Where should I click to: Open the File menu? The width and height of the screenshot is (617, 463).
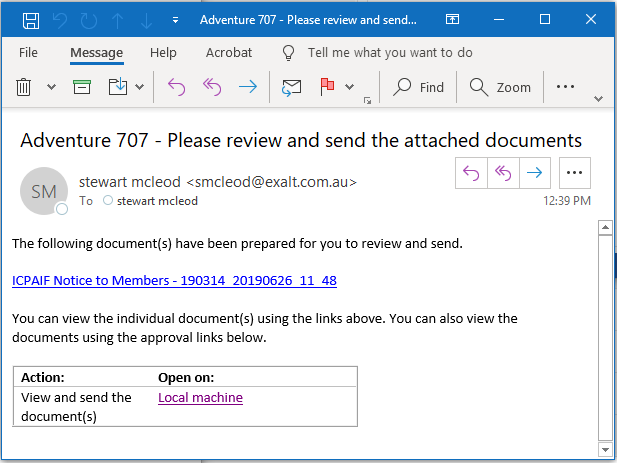pyautogui.click(x=28, y=52)
